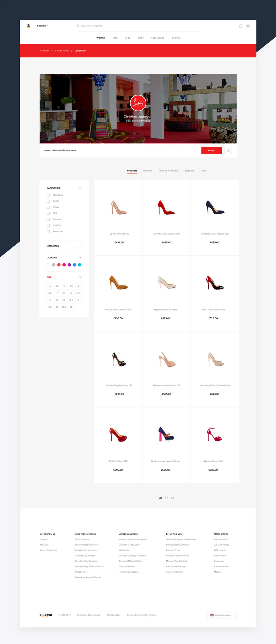This screenshot has height=644, width=276.
Task: Select the Products tab
Action: pos(132,171)
